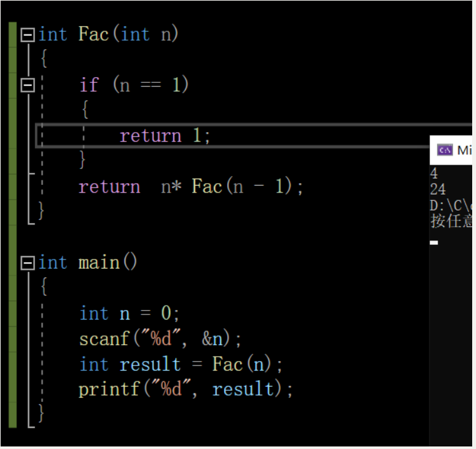Click the 'D:\C\' path line in console

click(451, 206)
